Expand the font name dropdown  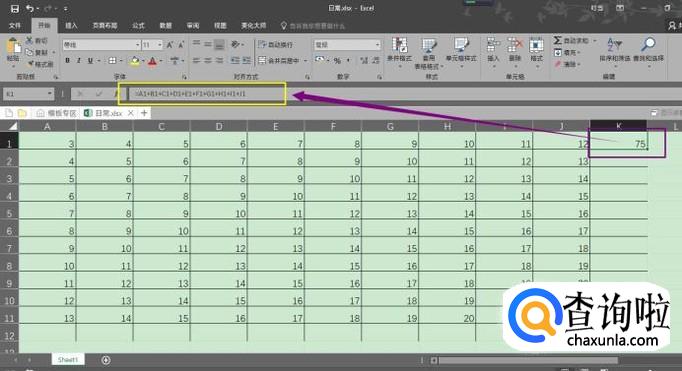coord(137,45)
